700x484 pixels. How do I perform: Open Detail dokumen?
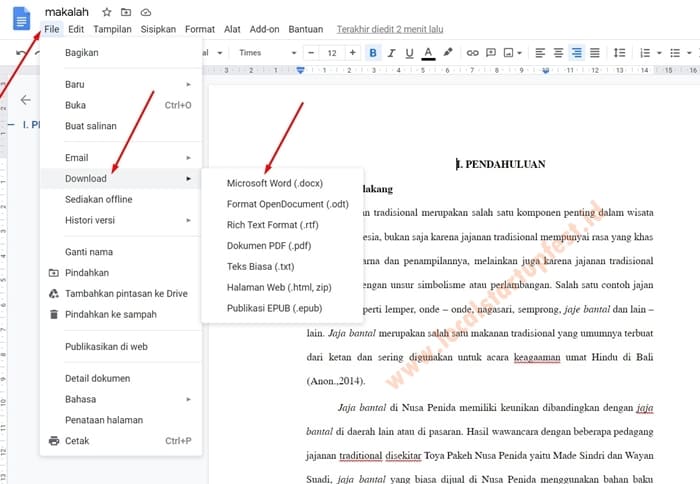(121, 378)
